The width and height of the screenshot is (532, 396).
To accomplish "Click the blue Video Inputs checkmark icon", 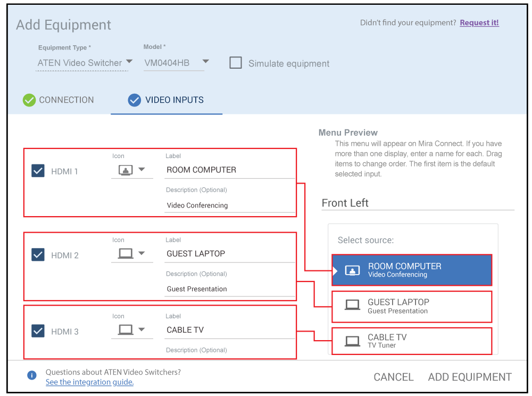I will [135, 100].
